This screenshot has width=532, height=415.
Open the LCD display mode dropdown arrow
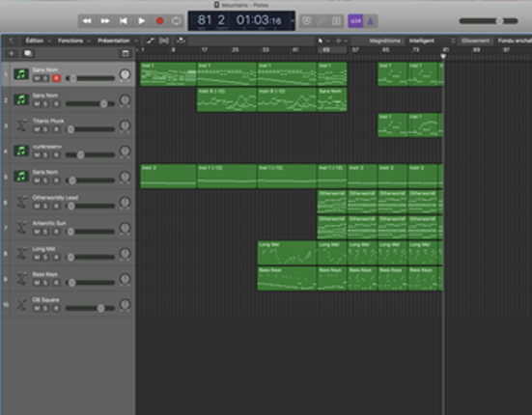click(x=293, y=21)
